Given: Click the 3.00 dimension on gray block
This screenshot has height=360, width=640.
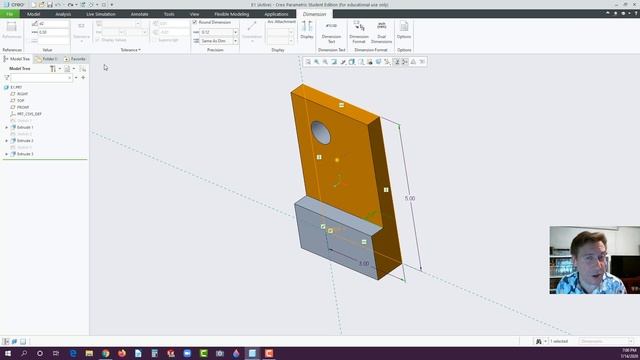Looking at the screenshot, I should (364, 264).
